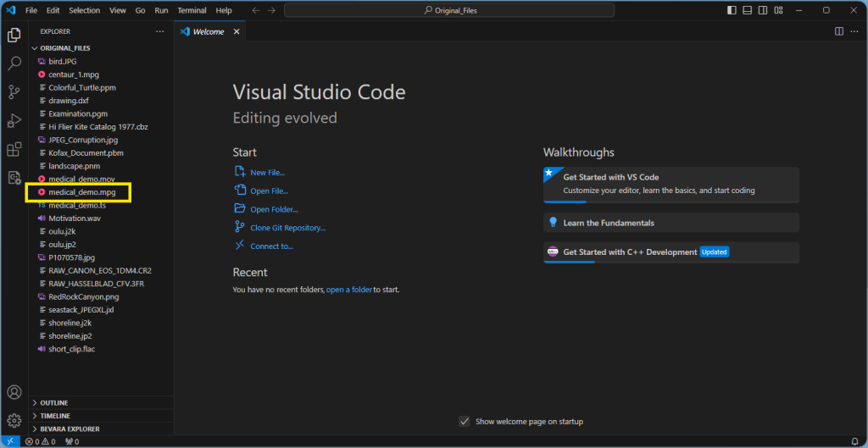This screenshot has height=448, width=868.
Task: Open the Manage gear icon
Action: click(x=14, y=420)
